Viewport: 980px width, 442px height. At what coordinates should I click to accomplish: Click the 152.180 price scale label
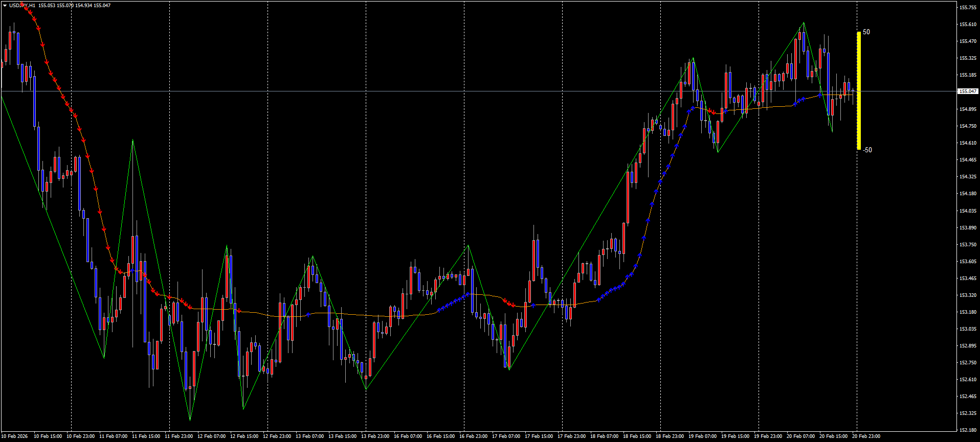pyautogui.click(x=968, y=430)
